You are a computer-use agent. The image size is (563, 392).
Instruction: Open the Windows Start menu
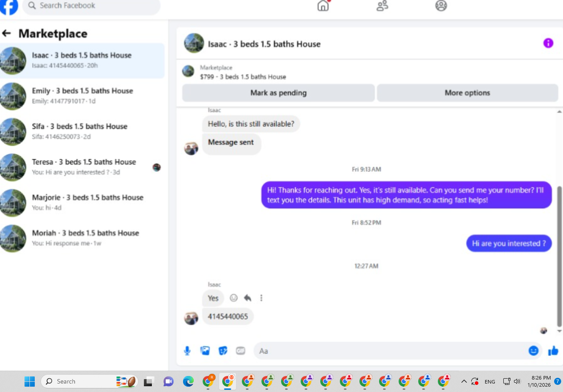(29, 381)
